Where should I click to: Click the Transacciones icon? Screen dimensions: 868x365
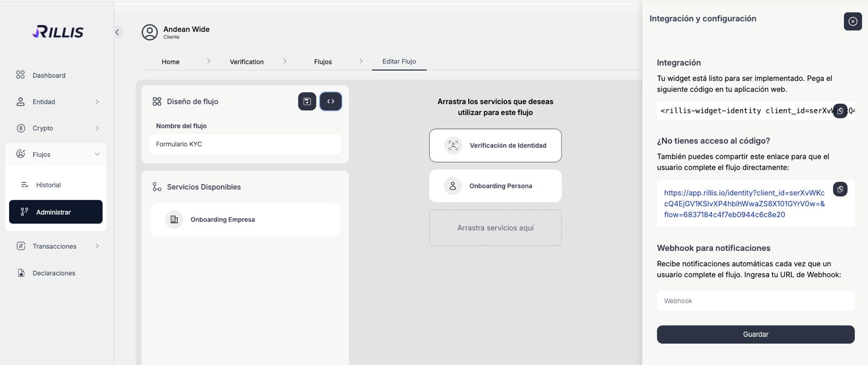pyautogui.click(x=21, y=246)
